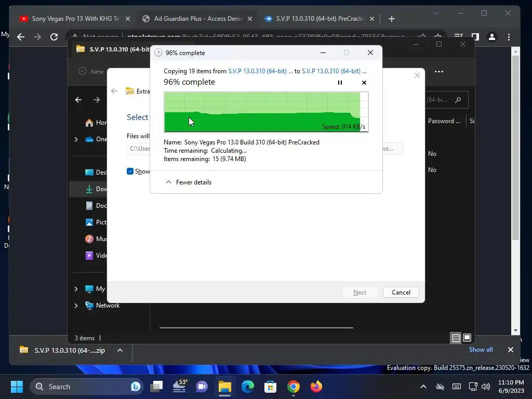Collapse the dialog with Fewer details
The height and width of the screenshot is (399, 532).
click(x=188, y=182)
